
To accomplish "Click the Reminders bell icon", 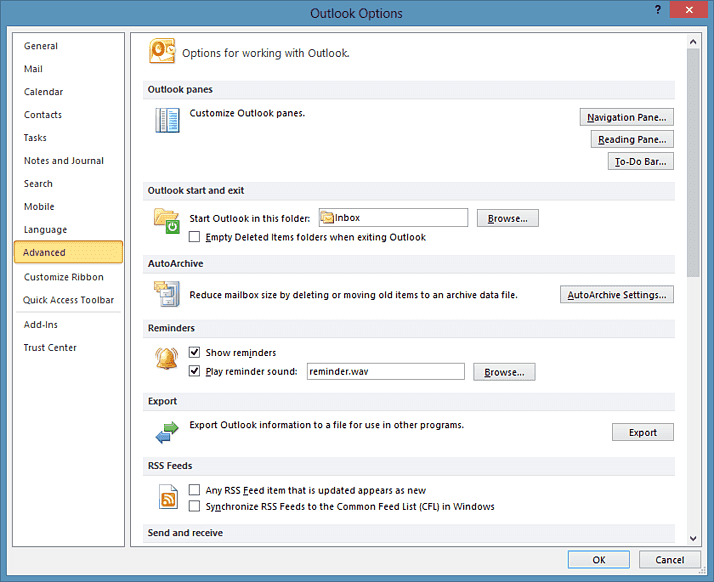I will point(167,358).
